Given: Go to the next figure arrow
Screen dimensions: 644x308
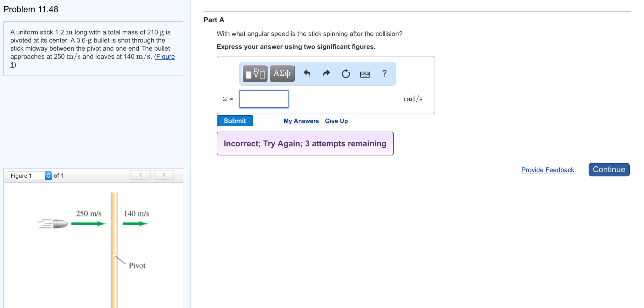Looking at the screenshot, I should click(x=164, y=175).
